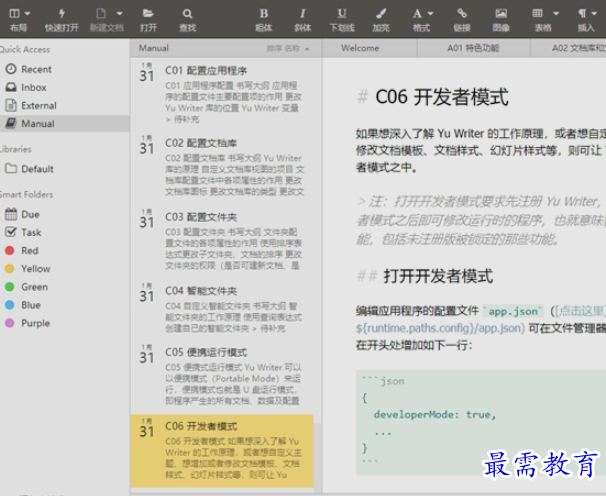Open document C05 便携运行模式
Image resolution: width=606 pixels, height=496 pixels.
click(x=222, y=377)
